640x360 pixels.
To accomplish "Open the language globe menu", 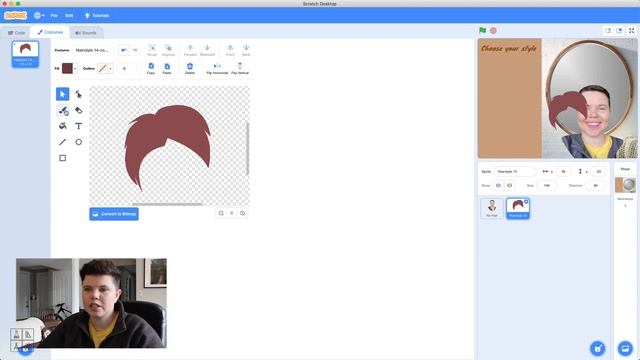I will click(x=39, y=16).
